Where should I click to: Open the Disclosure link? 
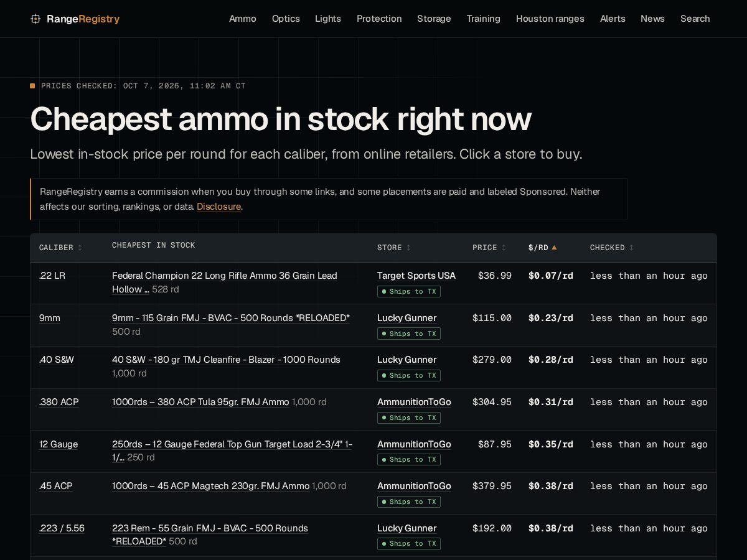(x=218, y=207)
